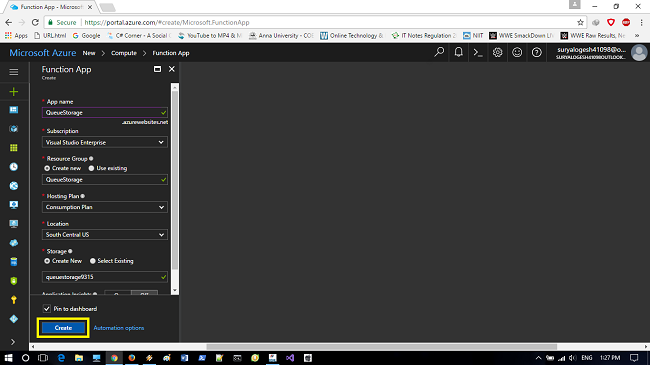Open the Storage info icon
The width and height of the screenshot is (650, 365).
coord(70,251)
